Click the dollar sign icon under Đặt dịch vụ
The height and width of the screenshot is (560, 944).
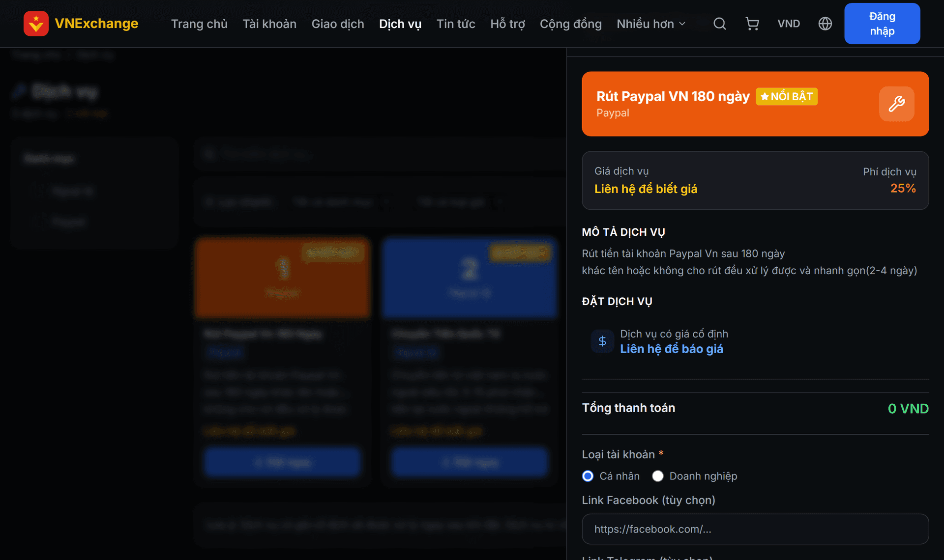(x=602, y=341)
